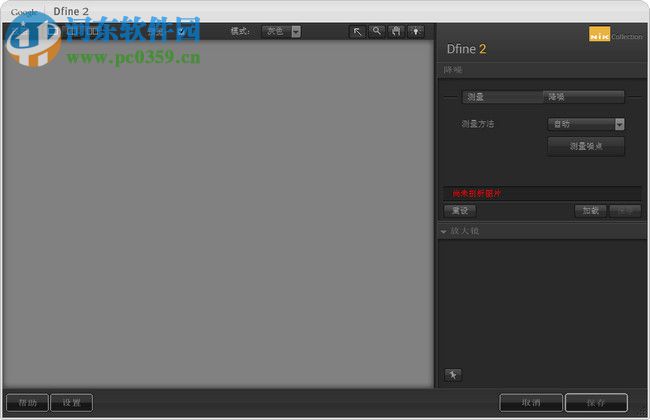Open the 测量方法 dropdown set to 自动
The width and height of the screenshot is (650, 420).
click(586, 124)
